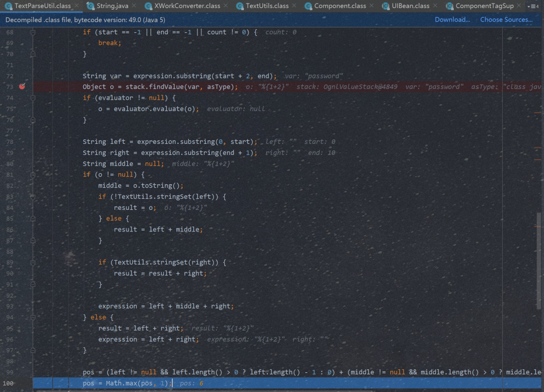Collapse the if block at line 68
This screenshot has width=544, height=392.
pos(33,32)
